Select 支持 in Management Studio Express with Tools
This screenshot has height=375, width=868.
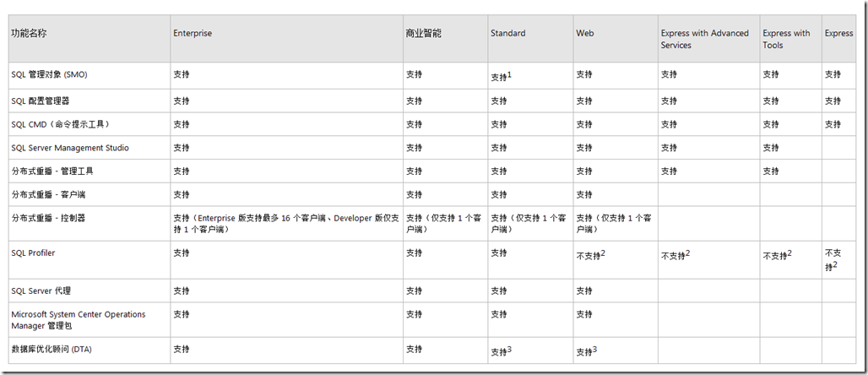[771, 148]
